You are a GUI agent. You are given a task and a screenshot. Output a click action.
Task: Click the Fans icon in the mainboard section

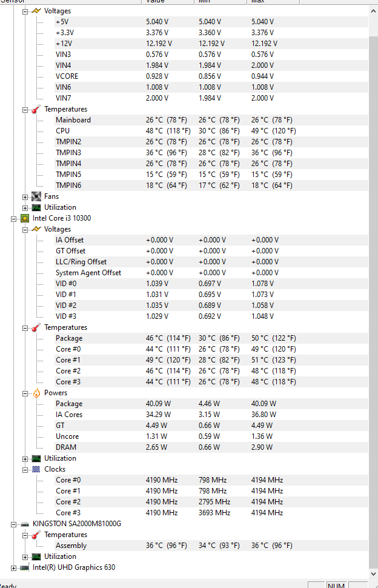pyautogui.click(x=36, y=196)
